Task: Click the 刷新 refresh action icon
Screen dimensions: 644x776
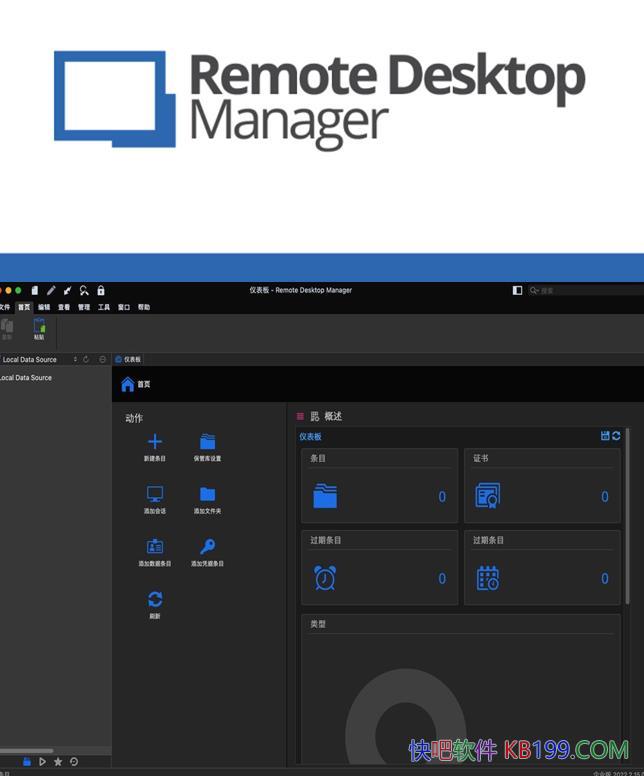Action: [x=155, y=599]
